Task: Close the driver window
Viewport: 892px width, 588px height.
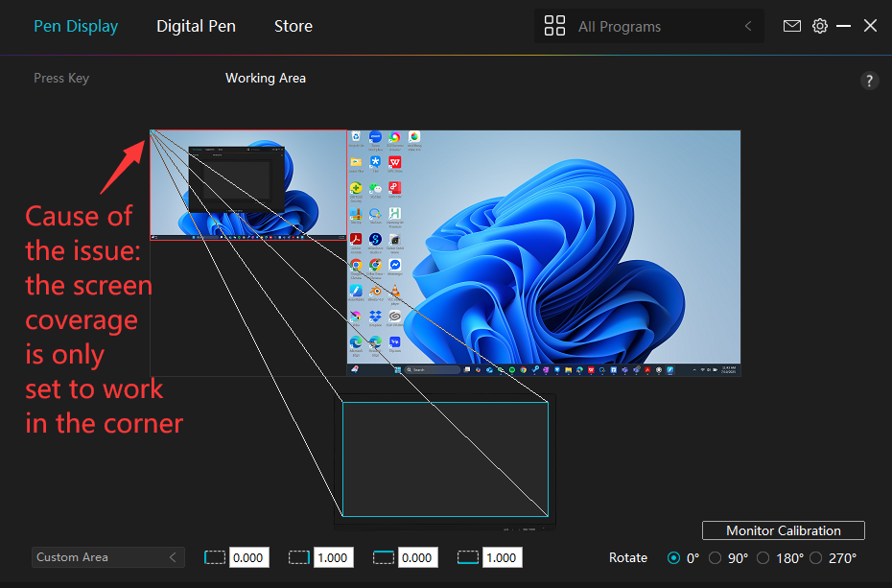Action: [x=870, y=26]
